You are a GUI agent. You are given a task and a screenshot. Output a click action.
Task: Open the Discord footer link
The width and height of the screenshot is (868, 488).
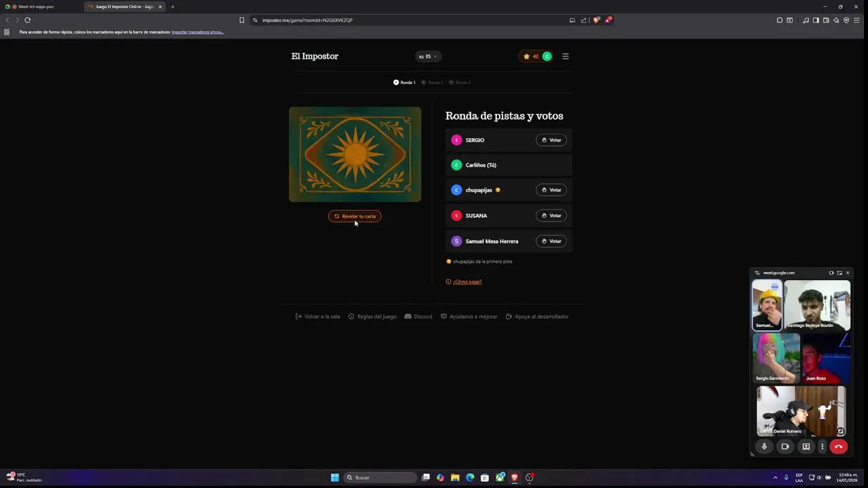click(x=418, y=317)
